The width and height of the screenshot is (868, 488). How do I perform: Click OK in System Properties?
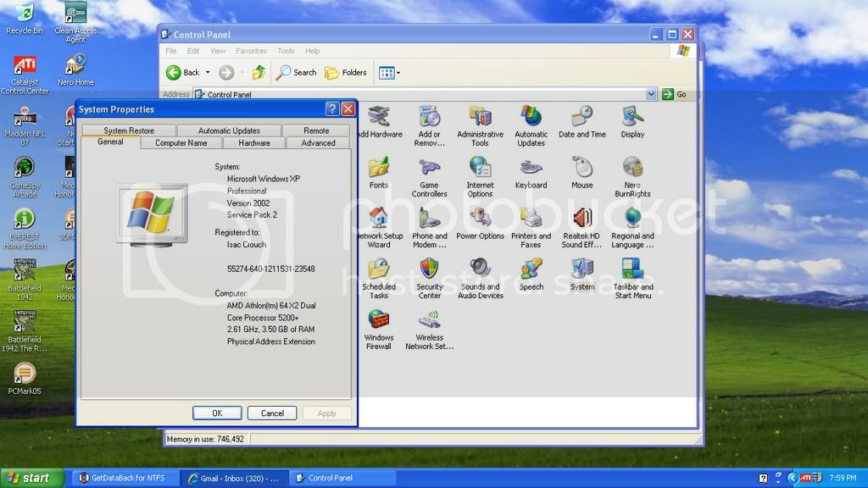coord(217,413)
